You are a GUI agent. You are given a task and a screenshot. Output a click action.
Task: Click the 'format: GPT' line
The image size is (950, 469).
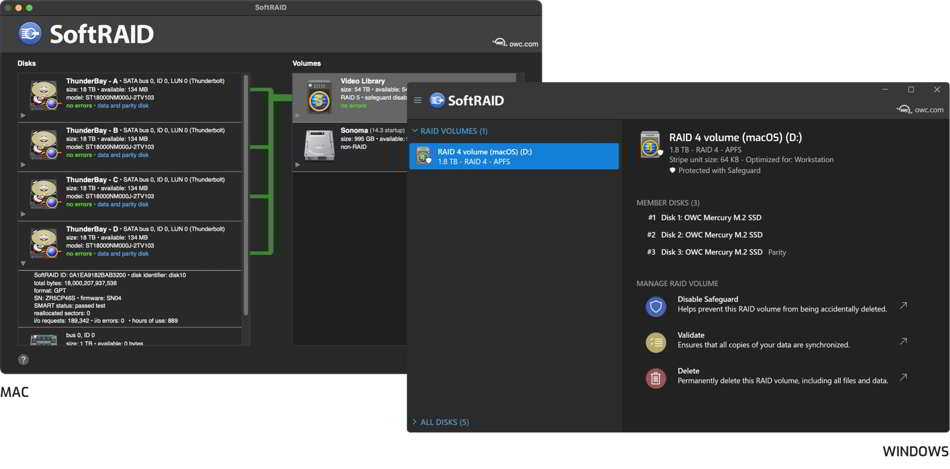tap(50, 290)
